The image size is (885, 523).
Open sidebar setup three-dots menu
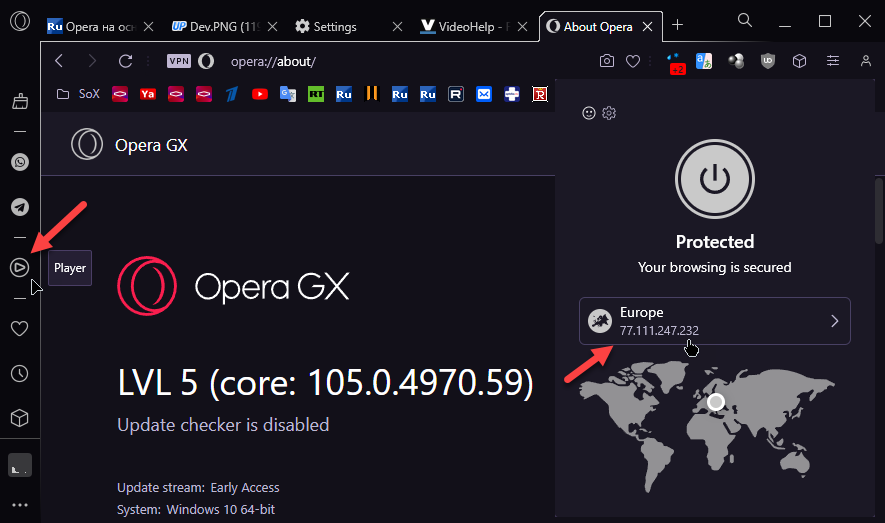[x=20, y=505]
